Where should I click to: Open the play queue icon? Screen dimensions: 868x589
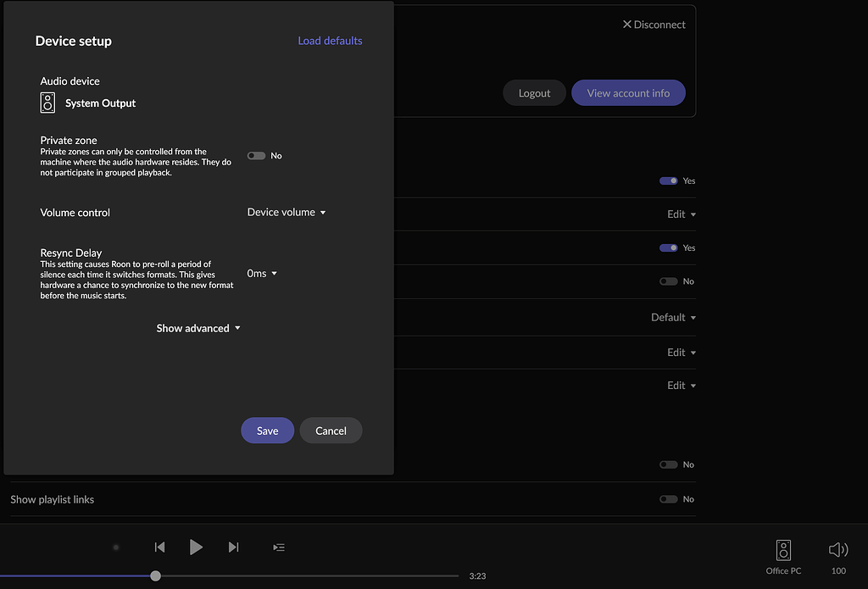279,547
